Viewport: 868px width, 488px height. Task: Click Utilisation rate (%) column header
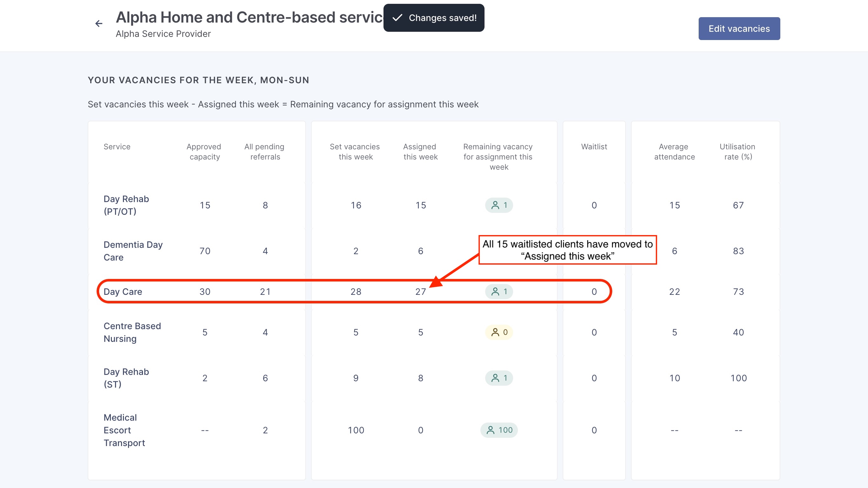738,152
